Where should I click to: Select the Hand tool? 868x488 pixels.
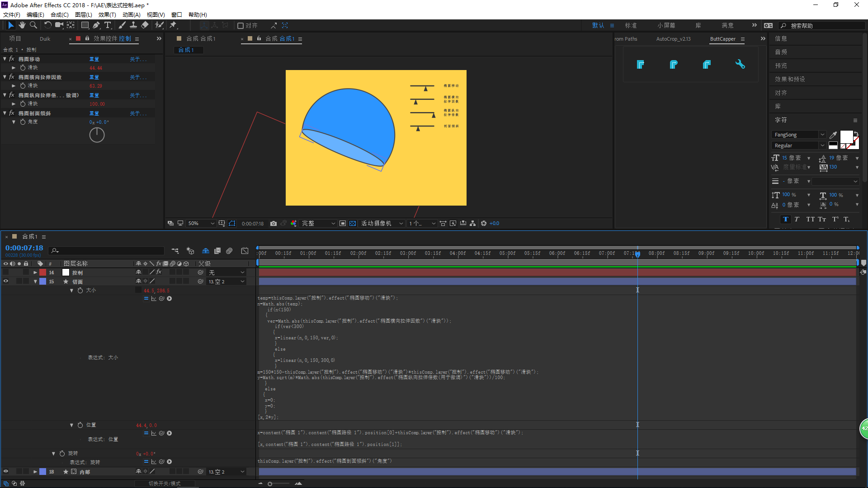[x=22, y=25]
